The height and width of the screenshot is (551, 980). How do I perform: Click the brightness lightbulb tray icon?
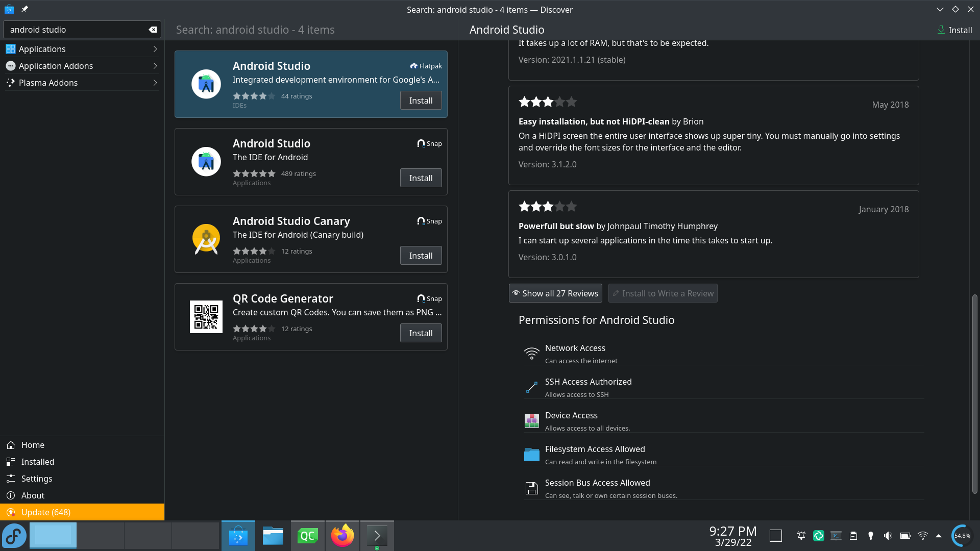pos(871,536)
